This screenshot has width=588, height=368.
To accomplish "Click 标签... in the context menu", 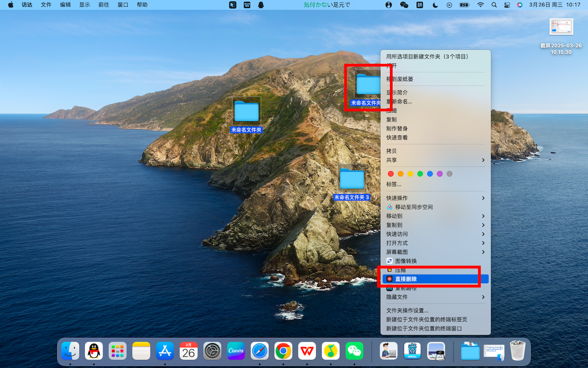I will (x=436, y=184).
